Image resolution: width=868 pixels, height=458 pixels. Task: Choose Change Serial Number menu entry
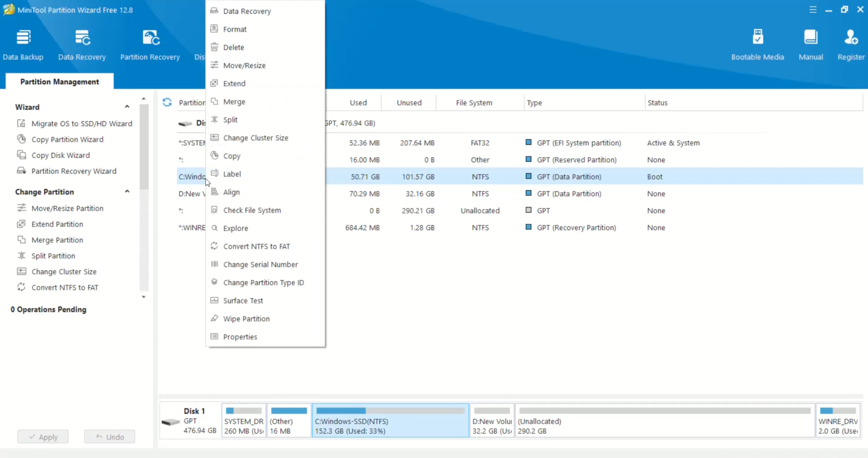(260, 264)
